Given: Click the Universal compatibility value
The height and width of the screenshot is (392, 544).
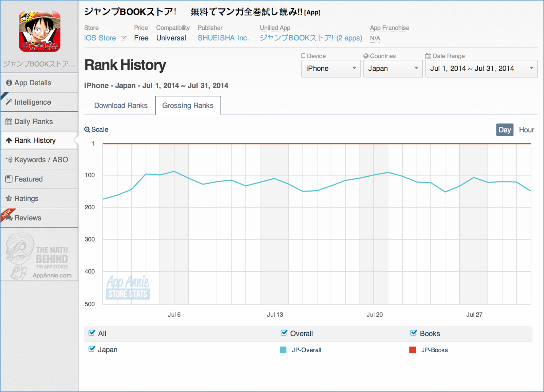Looking at the screenshot, I should click(x=171, y=38).
